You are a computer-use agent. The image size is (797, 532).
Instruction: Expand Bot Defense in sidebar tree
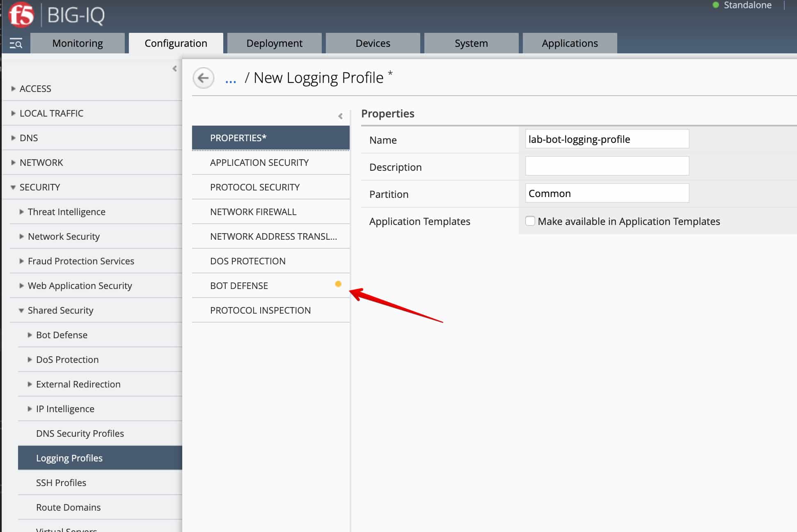pyautogui.click(x=30, y=335)
